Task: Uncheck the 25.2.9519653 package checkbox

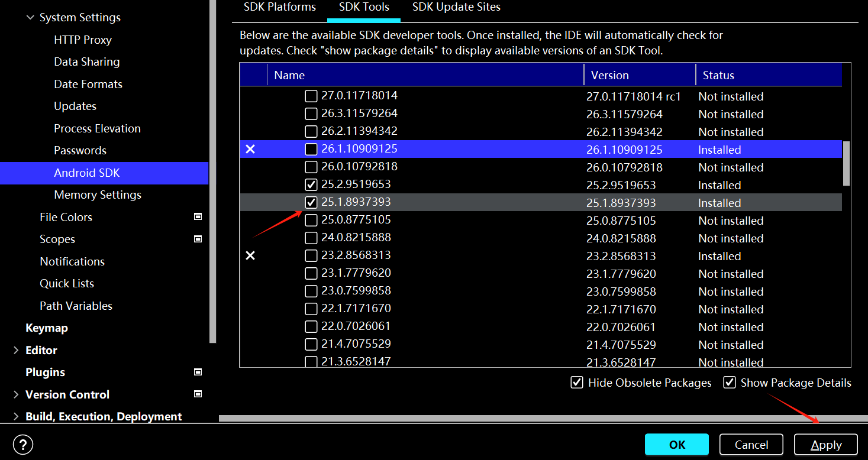Action: pyautogui.click(x=311, y=184)
